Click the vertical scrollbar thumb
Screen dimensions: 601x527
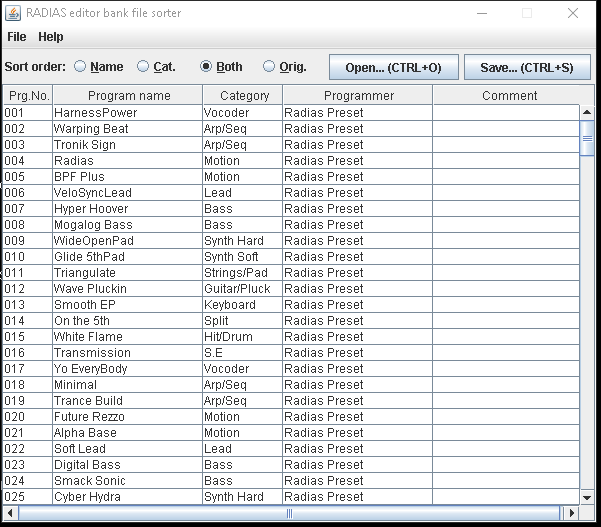(587, 138)
